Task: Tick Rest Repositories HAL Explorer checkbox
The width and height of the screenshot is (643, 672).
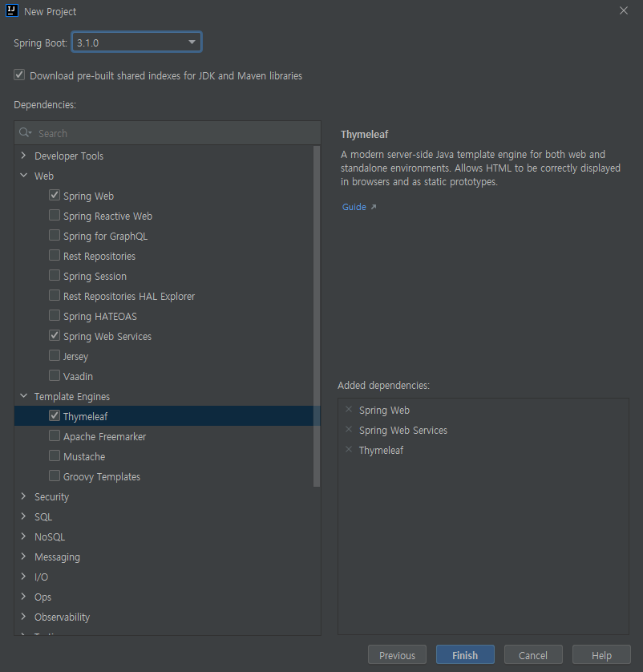Action: (55, 295)
